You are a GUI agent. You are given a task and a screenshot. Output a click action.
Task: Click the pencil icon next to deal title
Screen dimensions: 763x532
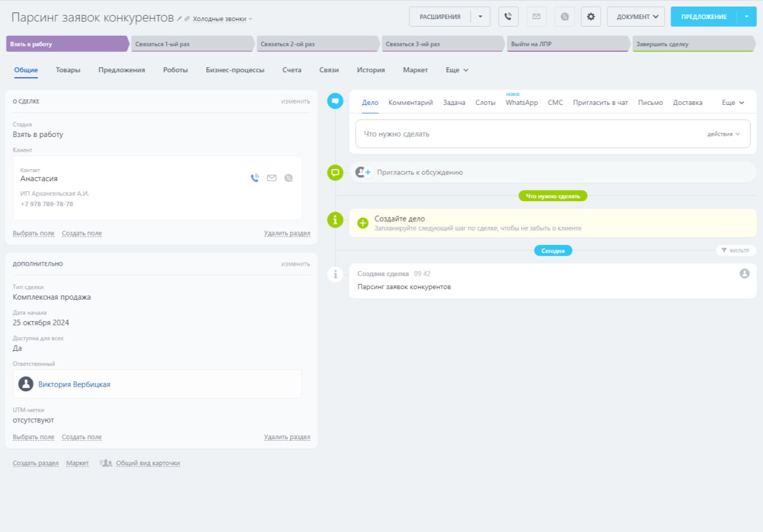pyautogui.click(x=180, y=19)
